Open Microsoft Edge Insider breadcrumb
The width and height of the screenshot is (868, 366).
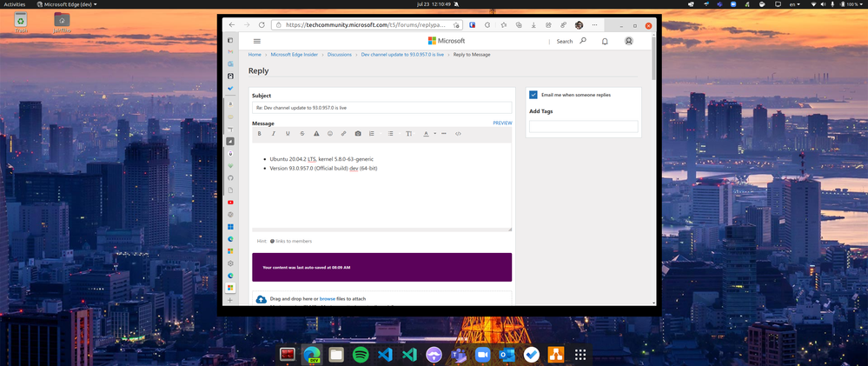tap(295, 55)
